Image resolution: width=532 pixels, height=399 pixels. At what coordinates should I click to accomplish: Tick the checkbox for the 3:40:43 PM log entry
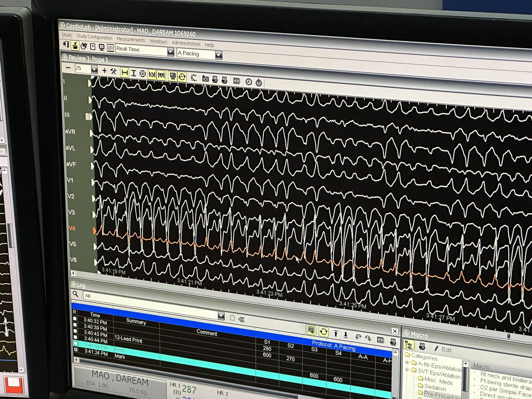pos(75,331)
